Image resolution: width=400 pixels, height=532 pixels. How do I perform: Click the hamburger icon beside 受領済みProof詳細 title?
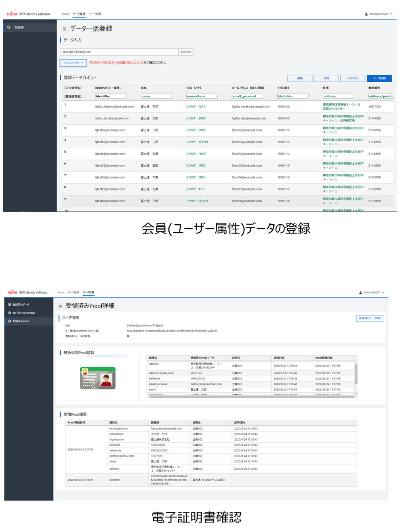(x=60, y=306)
